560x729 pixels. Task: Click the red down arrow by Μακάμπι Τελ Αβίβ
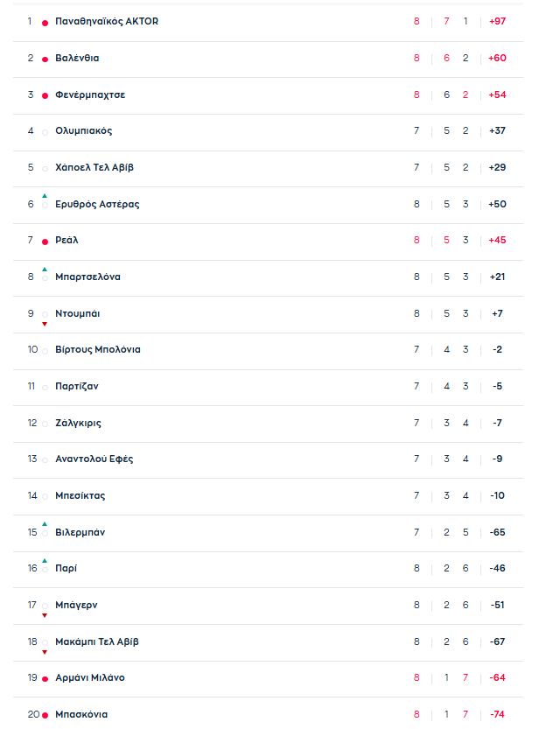[x=45, y=652]
